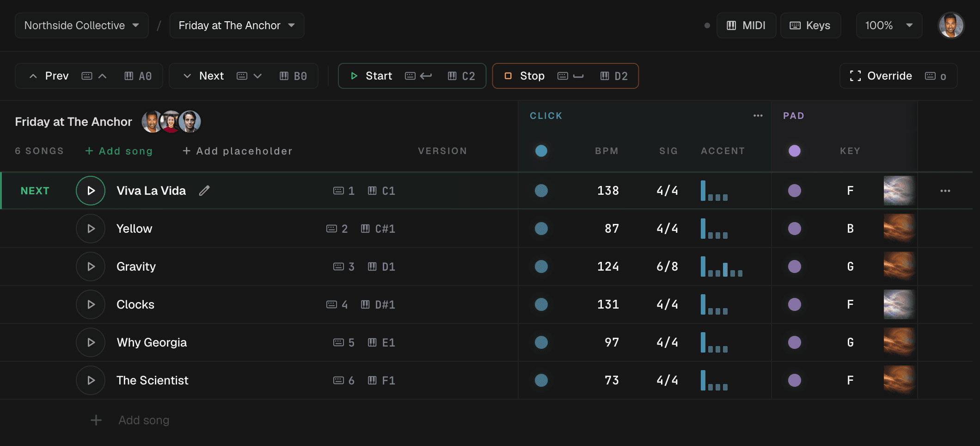Click time signature 6/8 for Gravity
Image resolution: width=980 pixels, height=446 pixels.
coord(667,266)
